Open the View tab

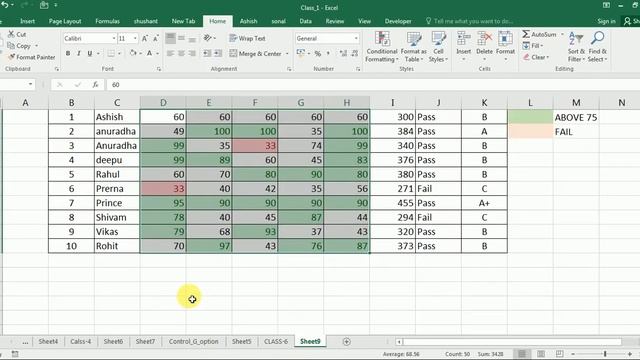364,21
